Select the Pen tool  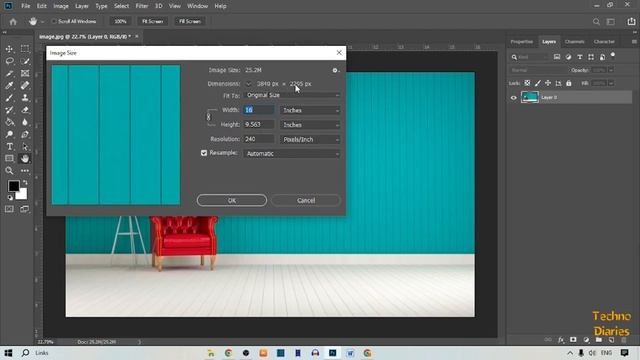[x=25, y=134]
